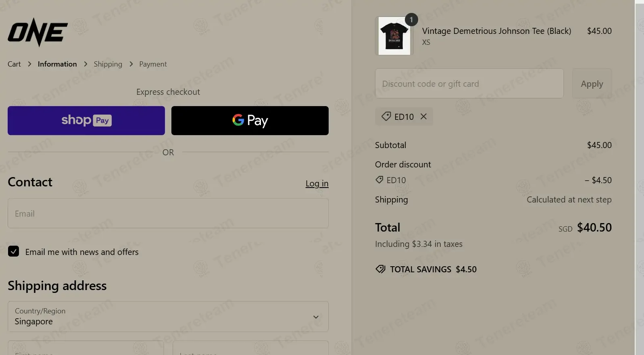Pay with Shop Pay express checkout
The image size is (644, 355).
pyautogui.click(x=86, y=121)
